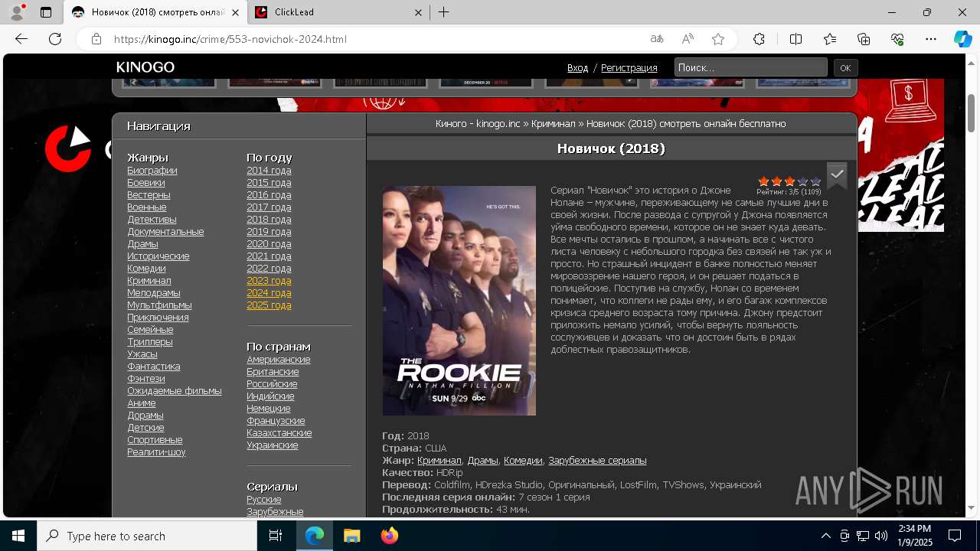Open the Регистрация registration link
The image size is (980, 551).
pos(629,68)
